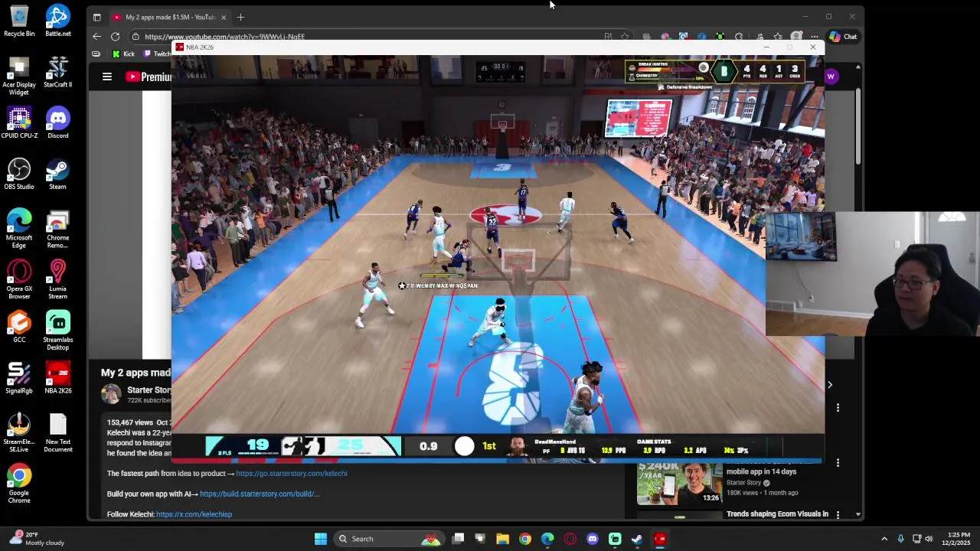Image resolution: width=980 pixels, height=551 pixels.
Task: Open Twitch bookmark in favorites bar
Action: (x=158, y=54)
